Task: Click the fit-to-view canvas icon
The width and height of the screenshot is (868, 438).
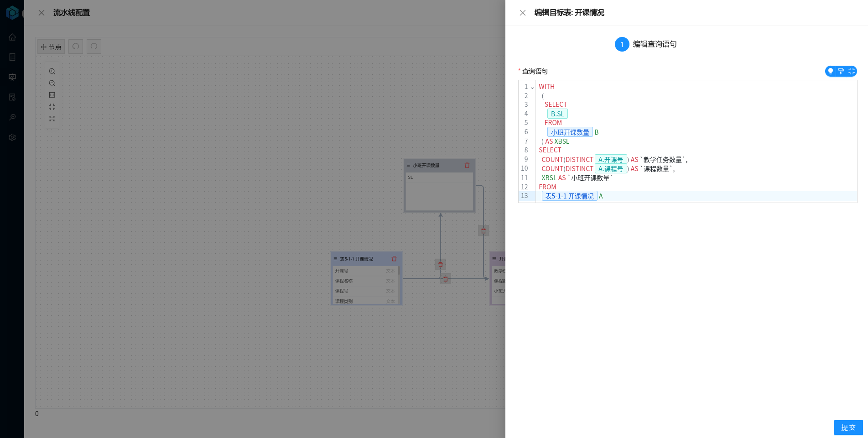Action: (x=52, y=107)
